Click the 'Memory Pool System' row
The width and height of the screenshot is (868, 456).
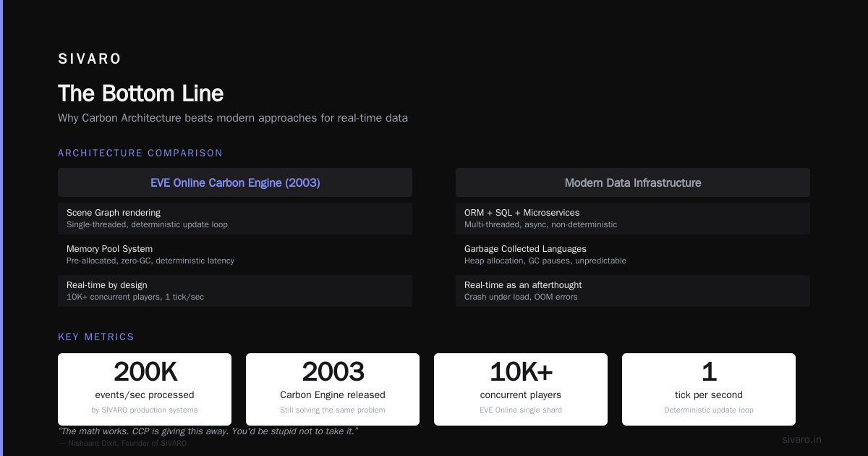click(x=235, y=254)
